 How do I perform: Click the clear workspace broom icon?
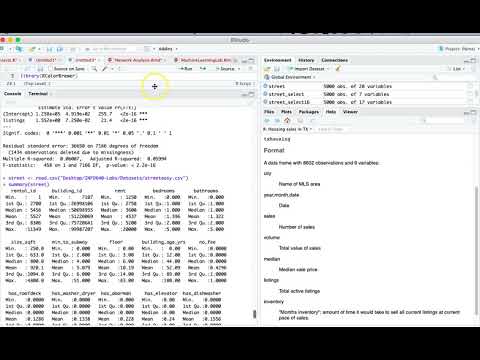[338, 69]
